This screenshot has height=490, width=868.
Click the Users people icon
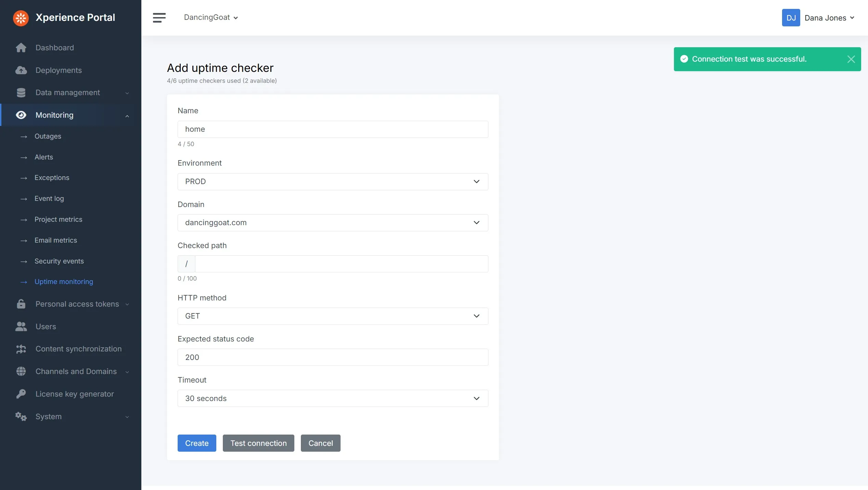[x=21, y=326]
